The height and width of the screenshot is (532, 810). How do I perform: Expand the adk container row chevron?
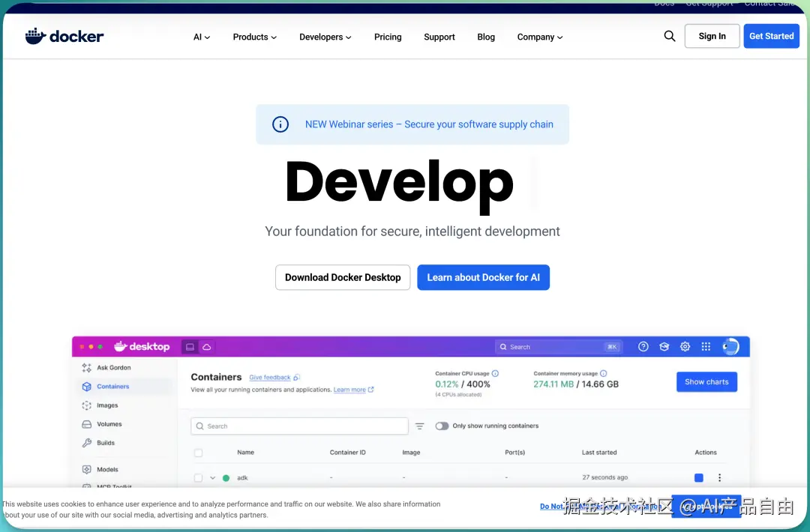[212, 478]
